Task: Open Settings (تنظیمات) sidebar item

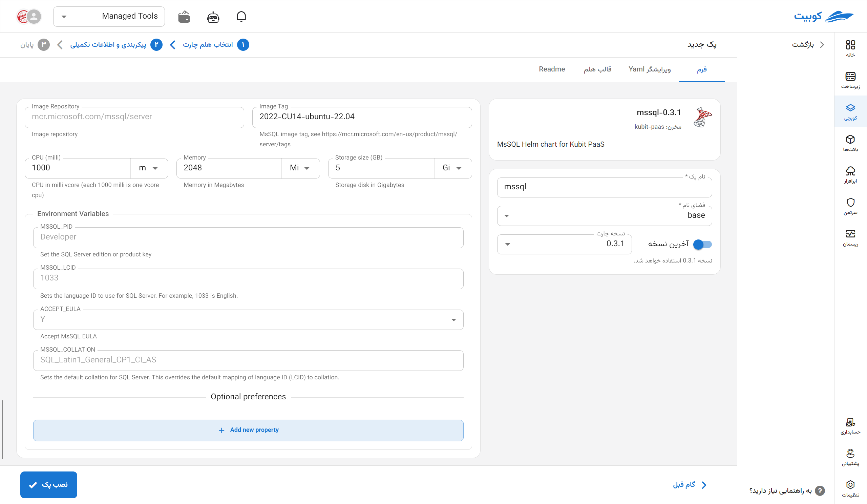Action: 850,489
